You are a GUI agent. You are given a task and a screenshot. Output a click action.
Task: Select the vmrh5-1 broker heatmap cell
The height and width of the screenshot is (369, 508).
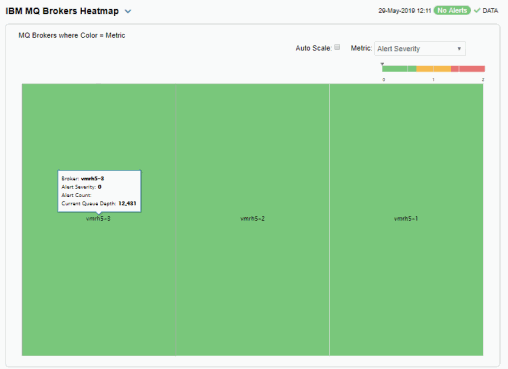point(406,220)
